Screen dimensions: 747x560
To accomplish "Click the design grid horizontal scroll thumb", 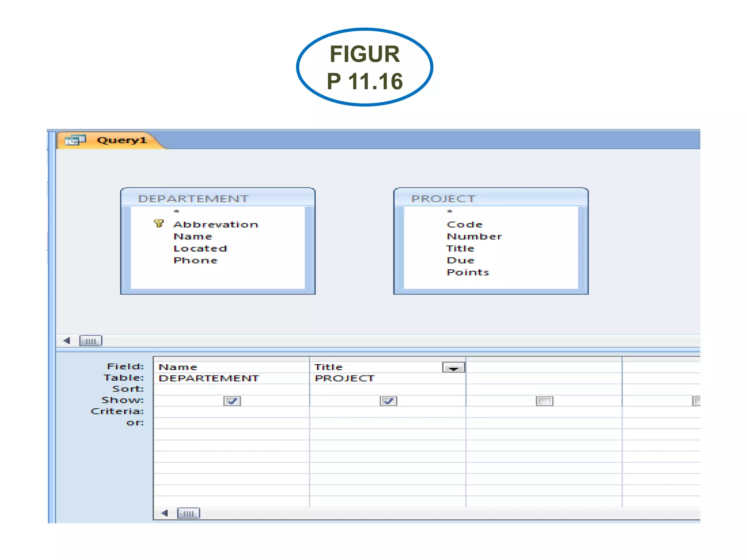I will pos(188,513).
